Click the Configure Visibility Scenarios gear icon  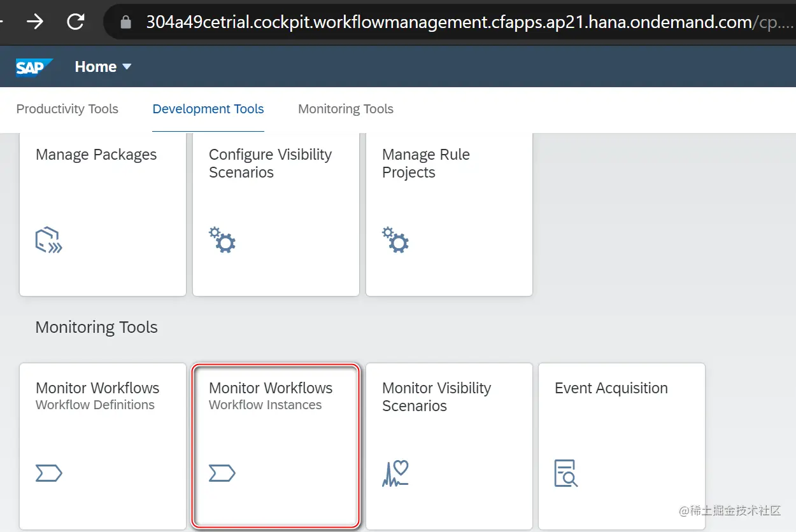click(x=222, y=240)
